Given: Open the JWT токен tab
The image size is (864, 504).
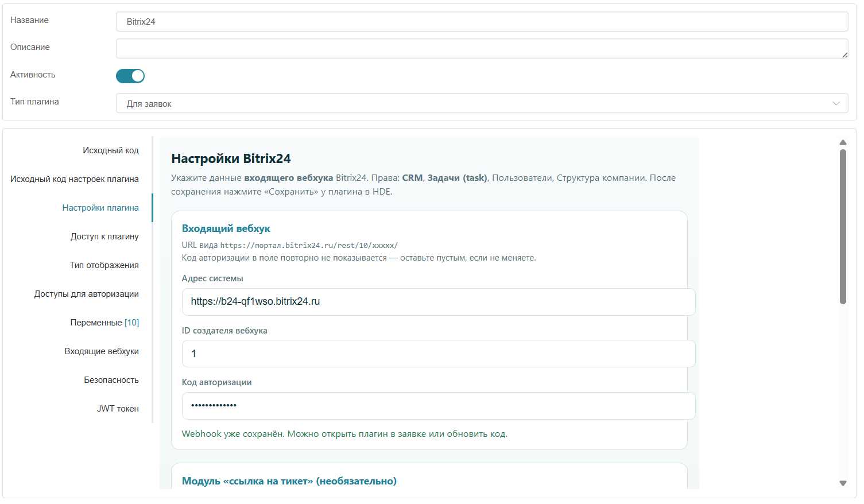Looking at the screenshot, I should point(118,409).
